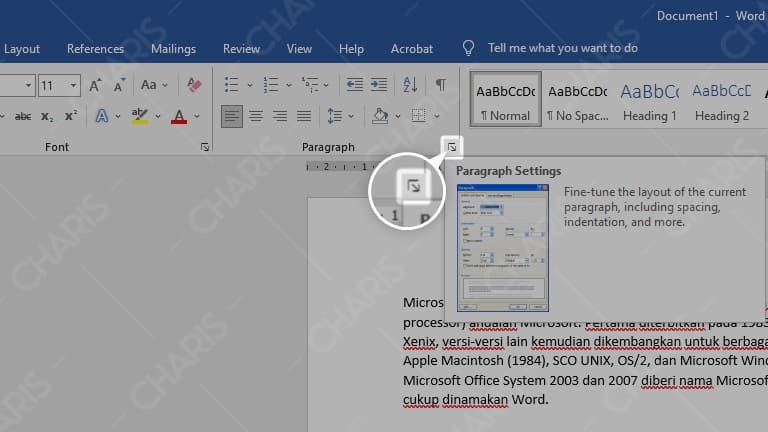
Task: Click Tell me what you want to do box
Action: 563,48
